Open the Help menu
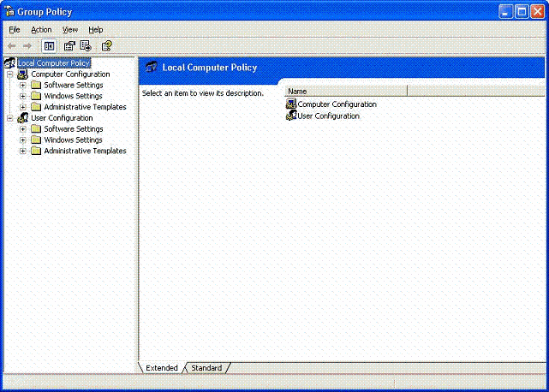 96,30
